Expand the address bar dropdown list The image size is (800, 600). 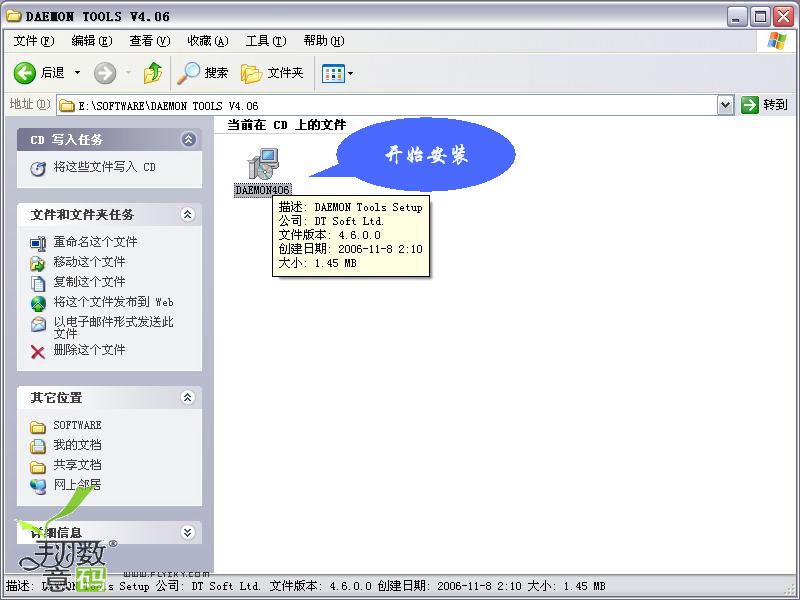point(726,106)
